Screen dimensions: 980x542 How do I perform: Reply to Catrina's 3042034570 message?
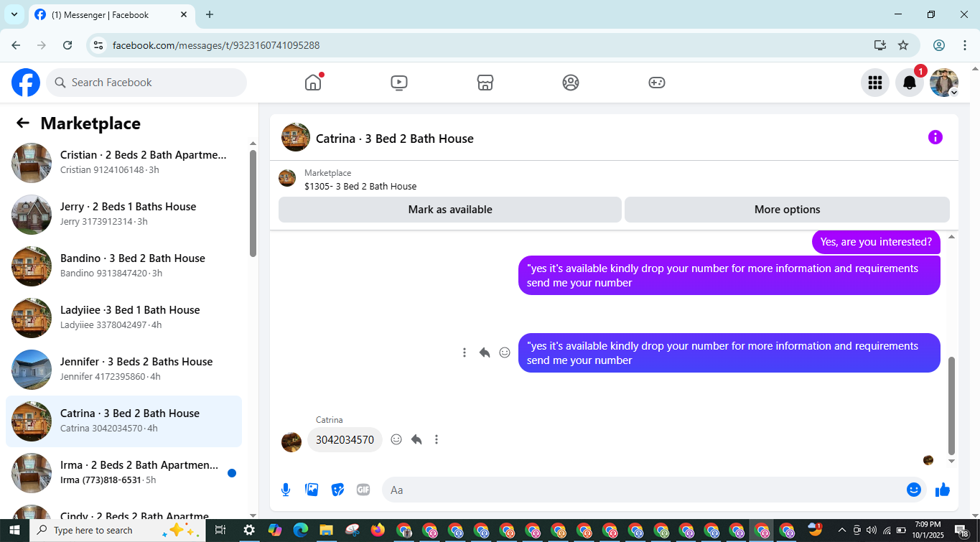[416, 439]
